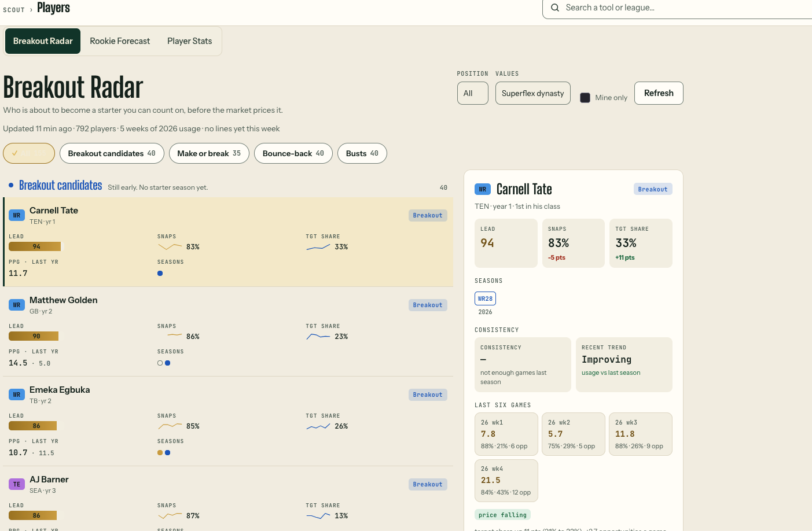
Task: Select the Emeka Egbuka player name
Action: (60, 390)
